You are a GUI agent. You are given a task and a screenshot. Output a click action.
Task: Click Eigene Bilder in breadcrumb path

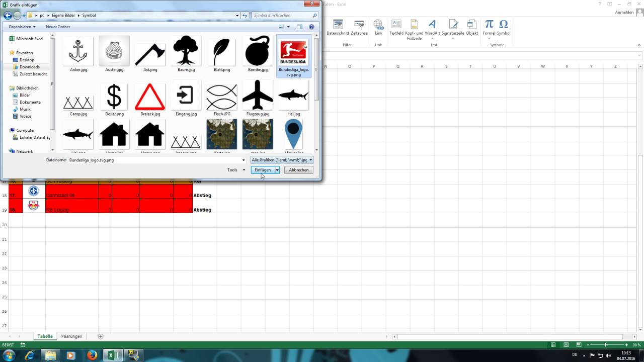point(63,16)
